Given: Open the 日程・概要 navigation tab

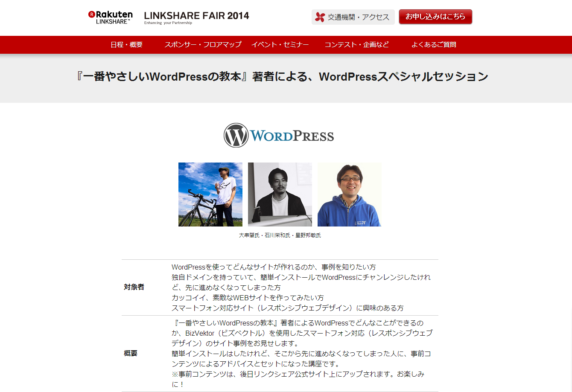Looking at the screenshot, I should coord(126,44).
